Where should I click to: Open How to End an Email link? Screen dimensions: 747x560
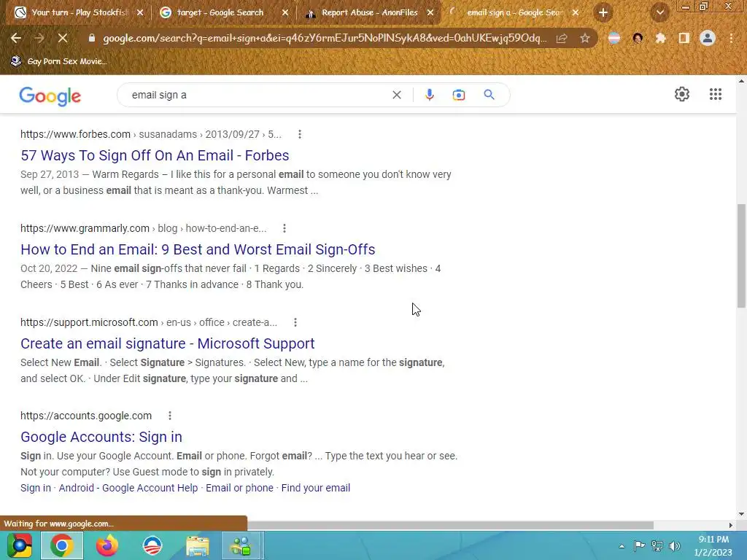point(198,249)
